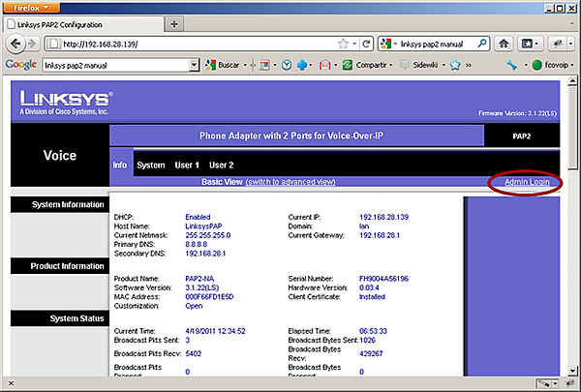Click the page icon in the address bar
Viewport: 581px width, 392px height.
pyautogui.click(x=53, y=44)
